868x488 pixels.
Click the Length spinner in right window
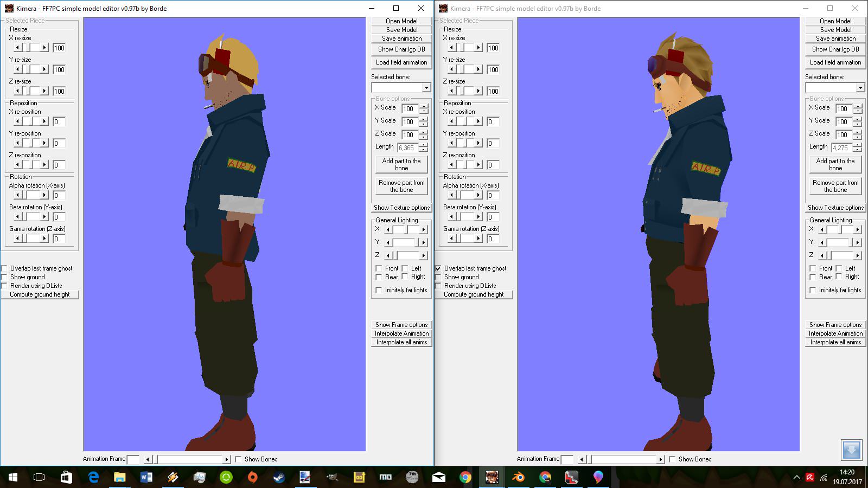pyautogui.click(x=858, y=147)
